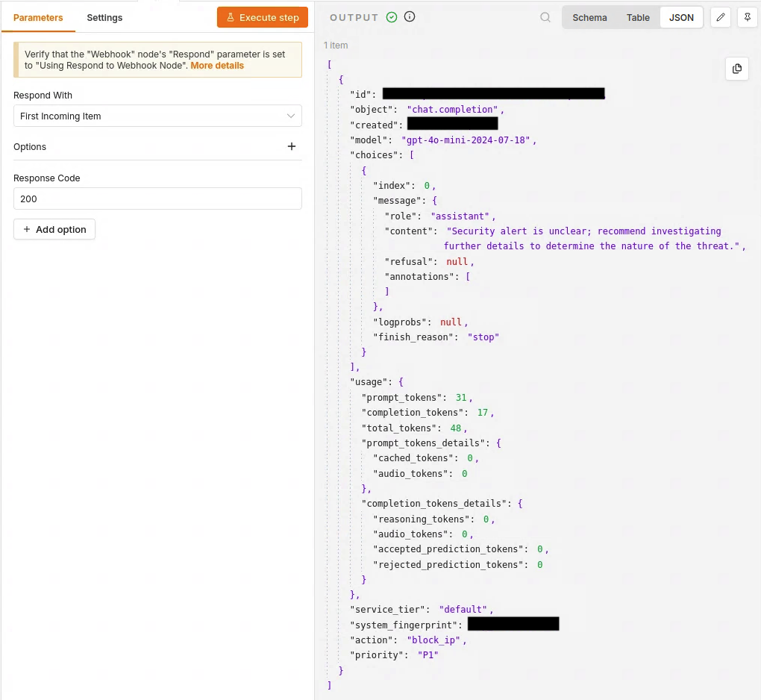Click the plus icon beside Options
This screenshot has height=700, width=761.
click(x=292, y=146)
